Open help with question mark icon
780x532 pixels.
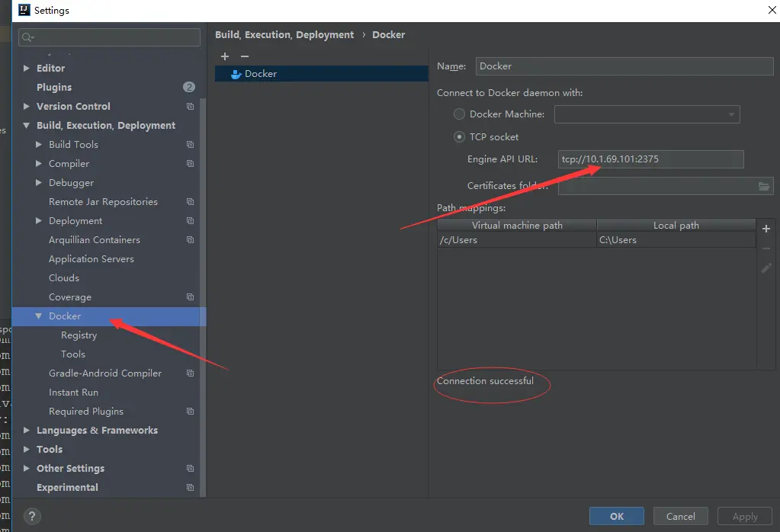[x=32, y=516]
